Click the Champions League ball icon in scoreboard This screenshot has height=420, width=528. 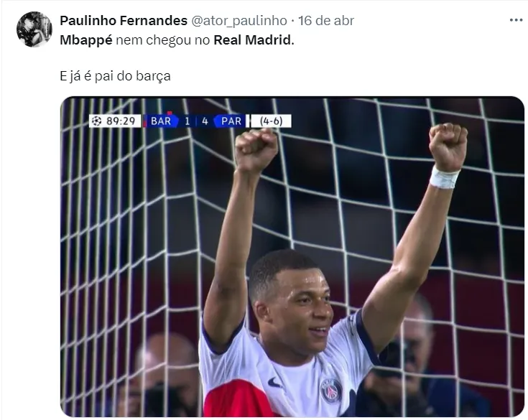(x=97, y=121)
